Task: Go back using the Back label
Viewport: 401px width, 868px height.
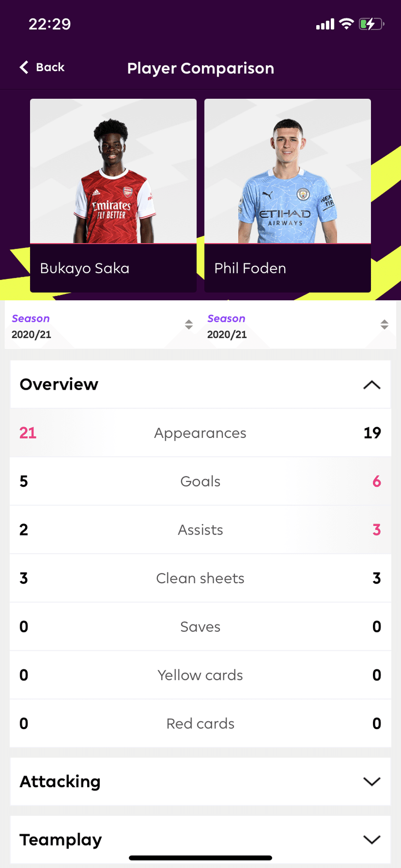Action: (50, 67)
